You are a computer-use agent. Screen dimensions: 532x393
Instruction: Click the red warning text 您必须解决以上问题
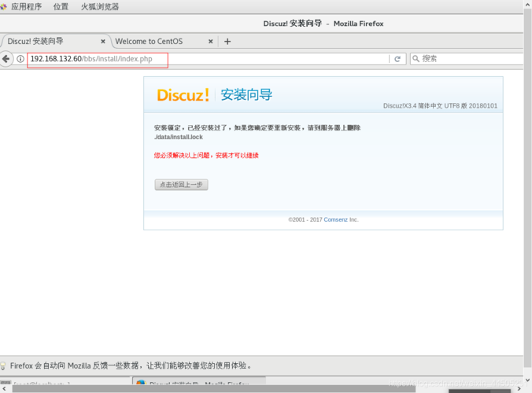coord(181,156)
